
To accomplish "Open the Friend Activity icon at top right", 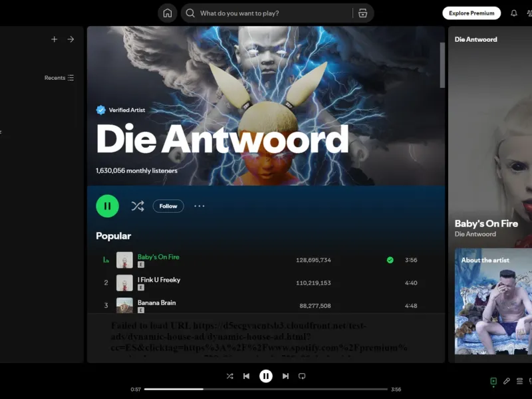I will pos(529,13).
